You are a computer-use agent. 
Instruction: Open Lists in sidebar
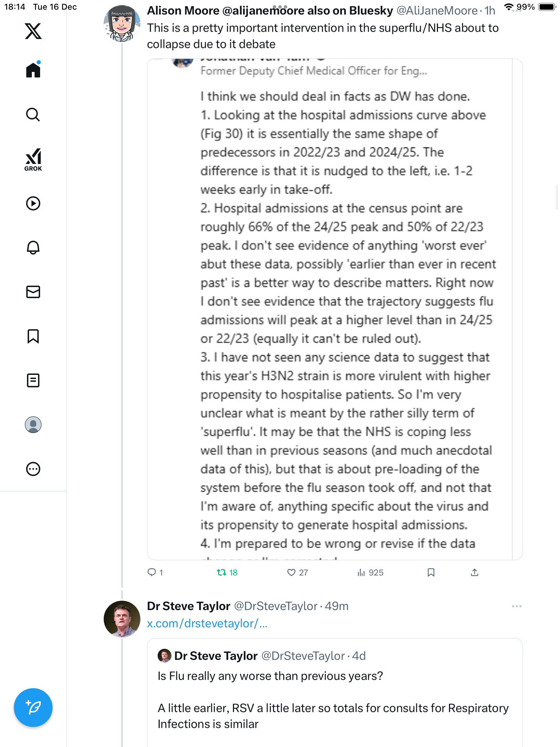click(x=33, y=380)
